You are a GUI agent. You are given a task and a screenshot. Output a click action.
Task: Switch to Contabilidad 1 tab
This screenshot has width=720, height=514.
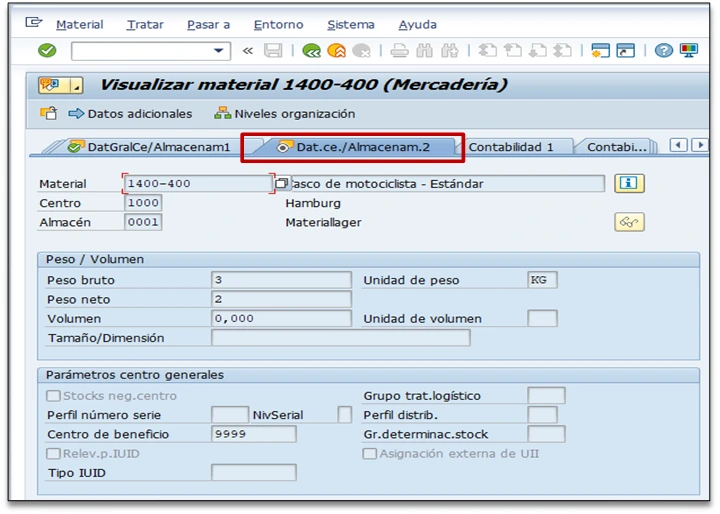point(511,147)
